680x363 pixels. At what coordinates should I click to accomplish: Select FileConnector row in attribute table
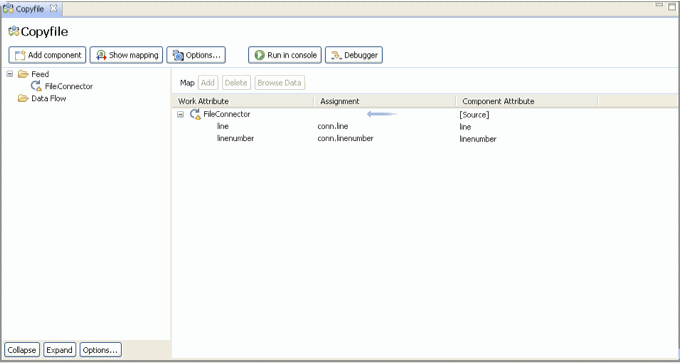click(226, 114)
